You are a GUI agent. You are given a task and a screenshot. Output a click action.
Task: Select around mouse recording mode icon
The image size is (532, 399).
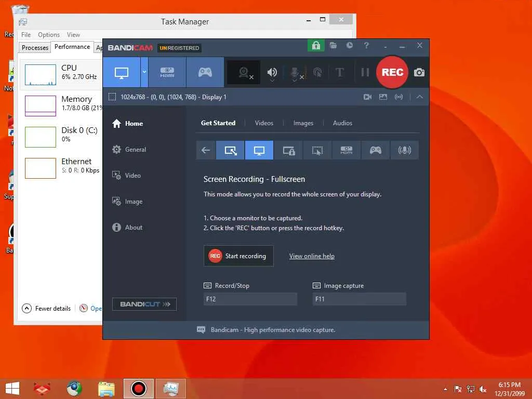point(317,150)
